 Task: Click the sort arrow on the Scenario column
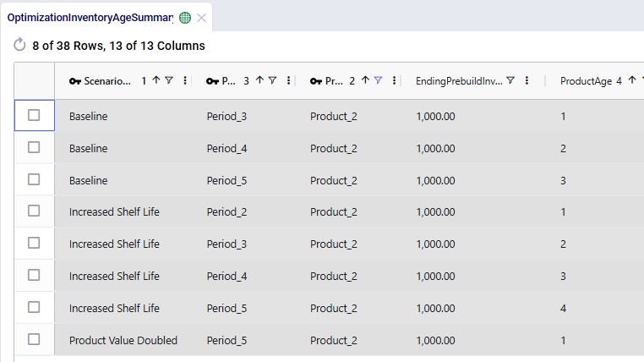pos(156,80)
